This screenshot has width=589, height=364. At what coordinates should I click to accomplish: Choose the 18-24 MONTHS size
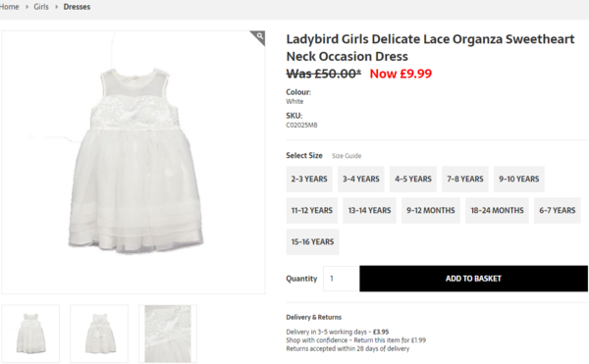pos(497,211)
